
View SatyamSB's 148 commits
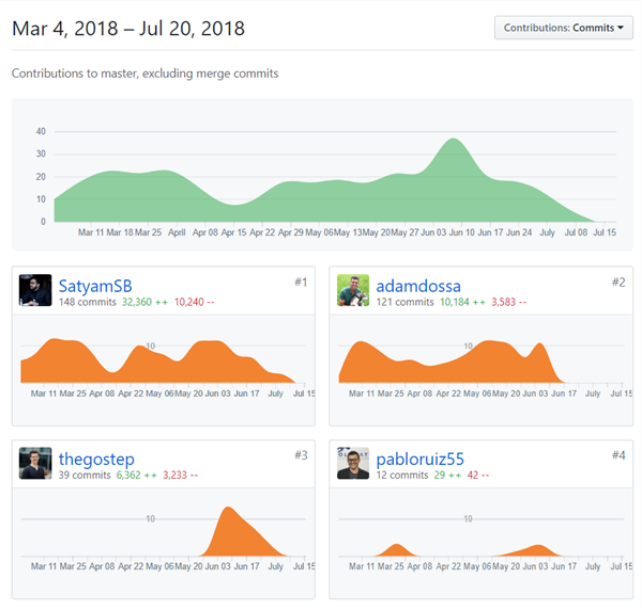click(87, 302)
